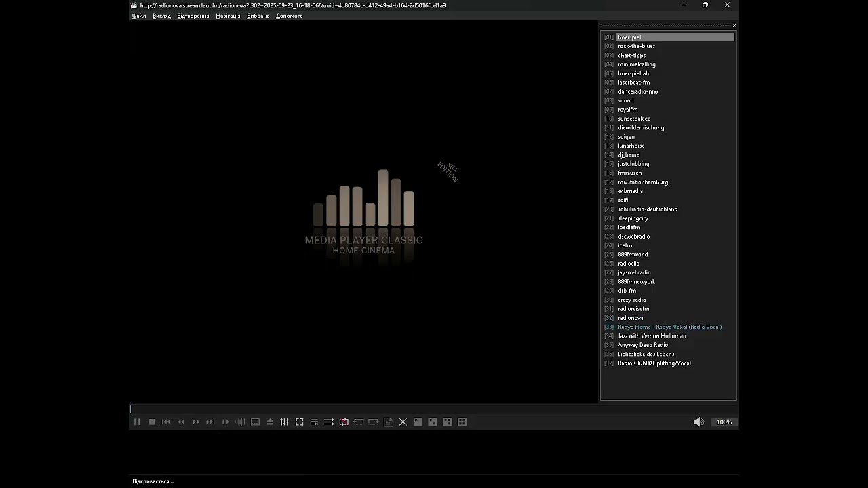Open the subtitles icon in toolbar
The width and height of the screenshot is (868, 488).
(255, 422)
